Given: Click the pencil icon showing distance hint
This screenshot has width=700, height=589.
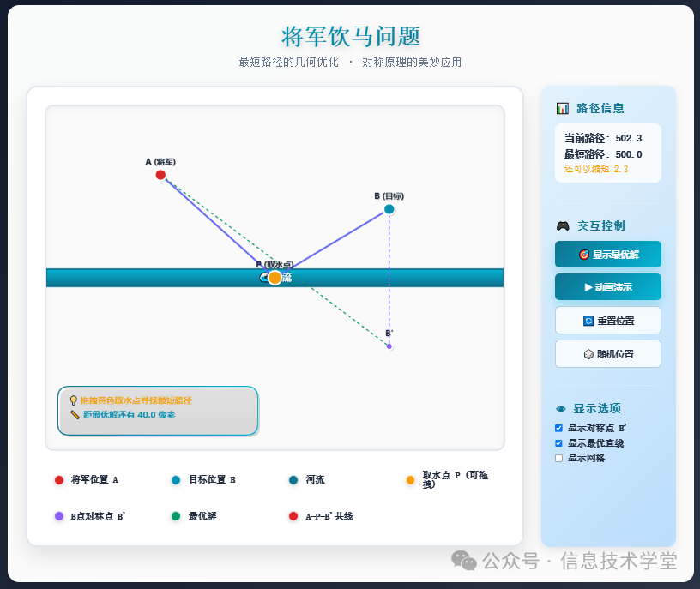Looking at the screenshot, I should click(75, 413).
